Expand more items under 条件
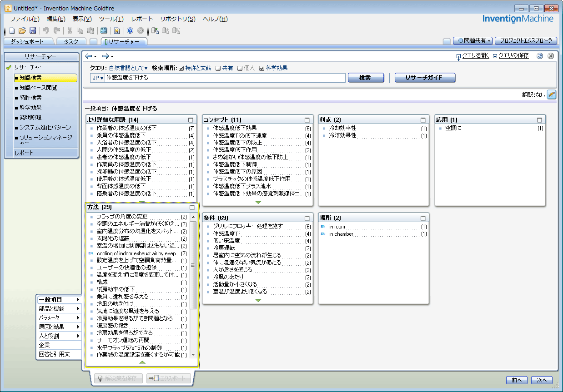The width and height of the screenshot is (563, 392). (258, 300)
